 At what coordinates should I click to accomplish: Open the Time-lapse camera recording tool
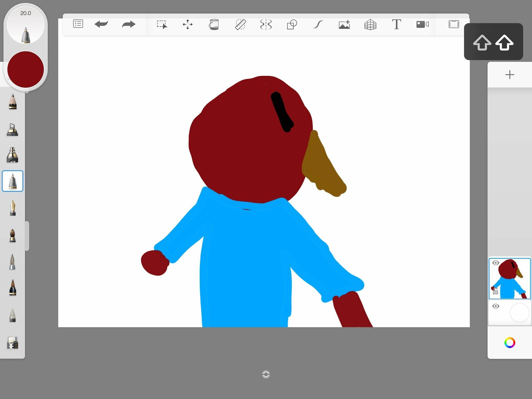(422, 24)
